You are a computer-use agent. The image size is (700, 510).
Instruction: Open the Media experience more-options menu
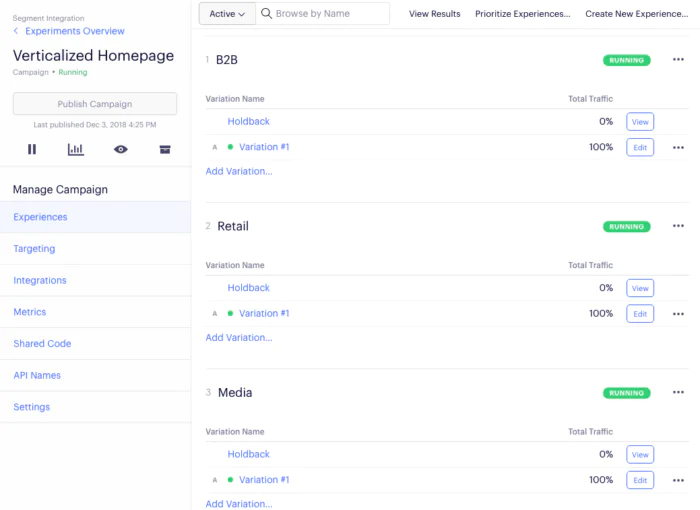coord(678,392)
